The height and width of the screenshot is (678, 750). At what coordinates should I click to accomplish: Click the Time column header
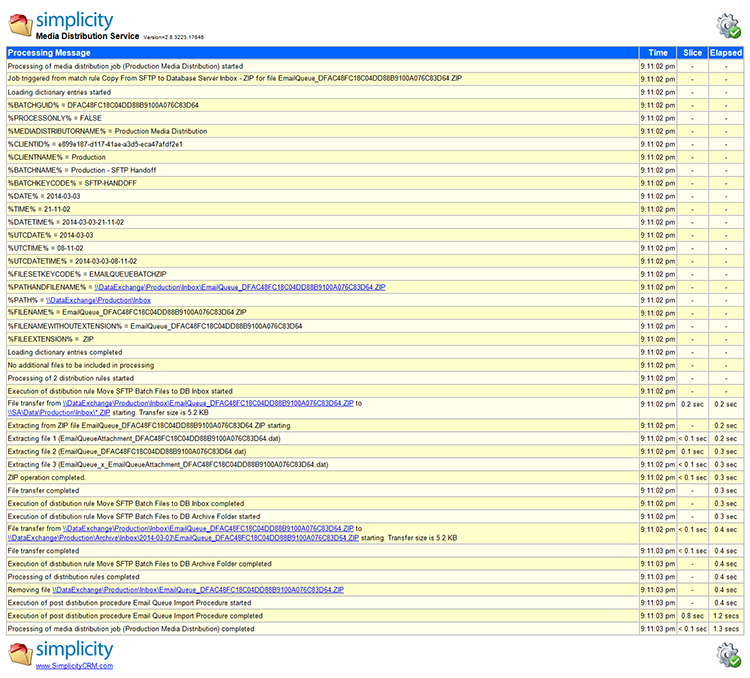pyautogui.click(x=658, y=53)
